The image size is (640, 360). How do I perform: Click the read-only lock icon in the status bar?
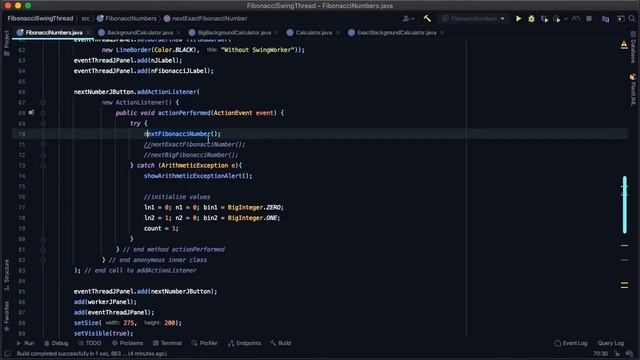click(x=617, y=353)
